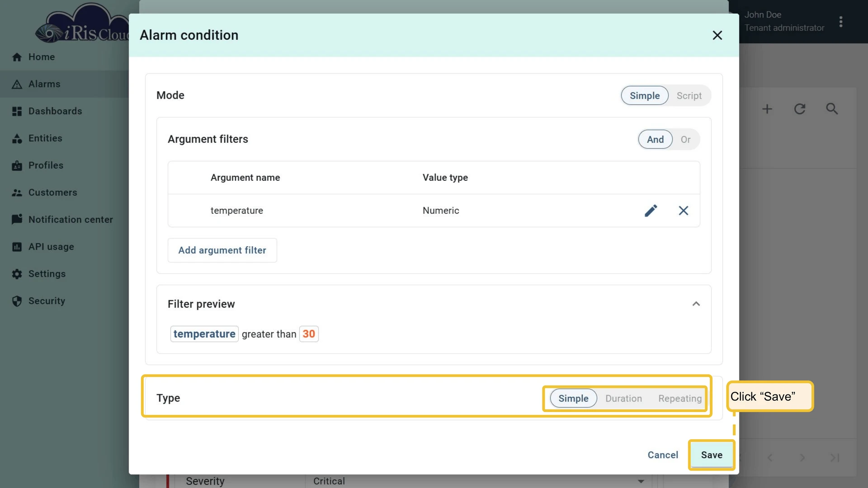Set alarm type to Repeating
Image resolution: width=868 pixels, height=488 pixels.
(x=679, y=399)
